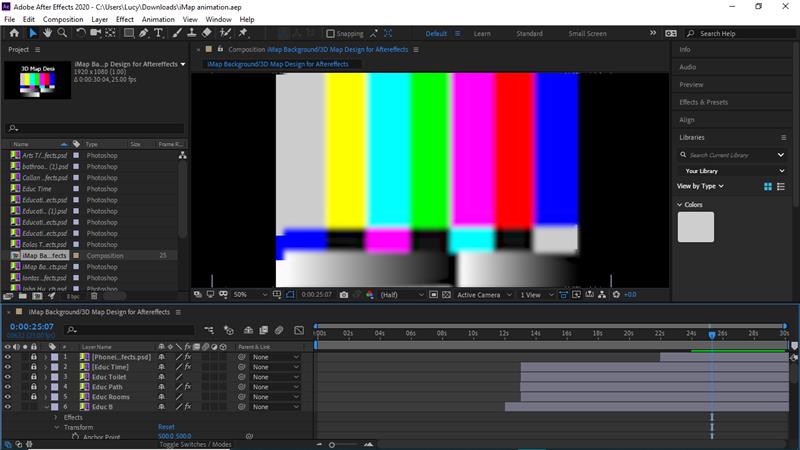The width and height of the screenshot is (800, 450).
Task: Click the Home icon in toolbar
Action: [14, 33]
